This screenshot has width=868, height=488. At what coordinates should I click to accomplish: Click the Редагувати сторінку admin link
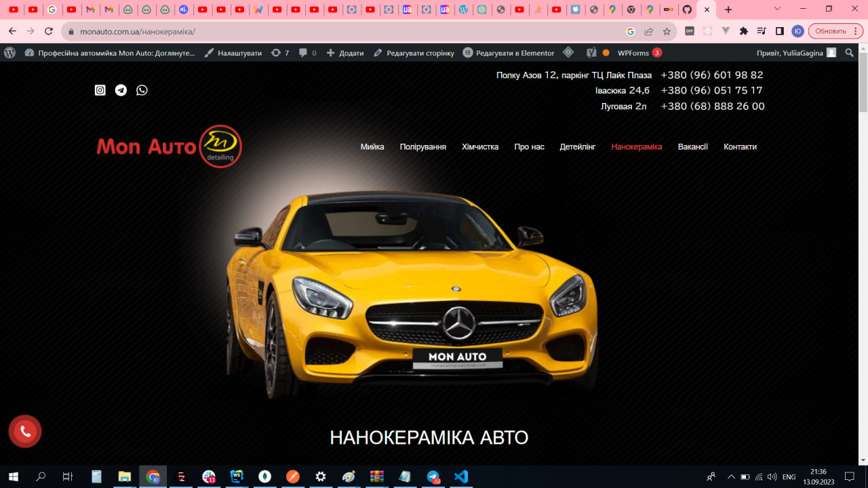pyautogui.click(x=414, y=53)
